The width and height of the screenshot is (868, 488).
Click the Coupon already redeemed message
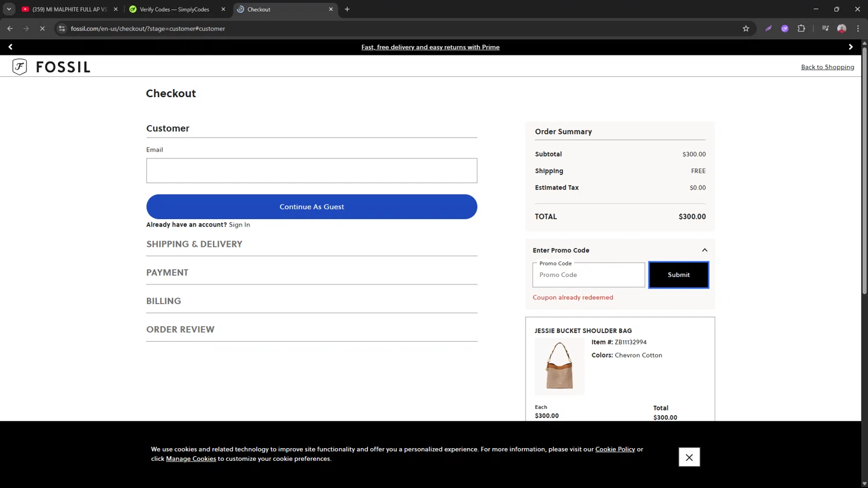[x=573, y=298]
